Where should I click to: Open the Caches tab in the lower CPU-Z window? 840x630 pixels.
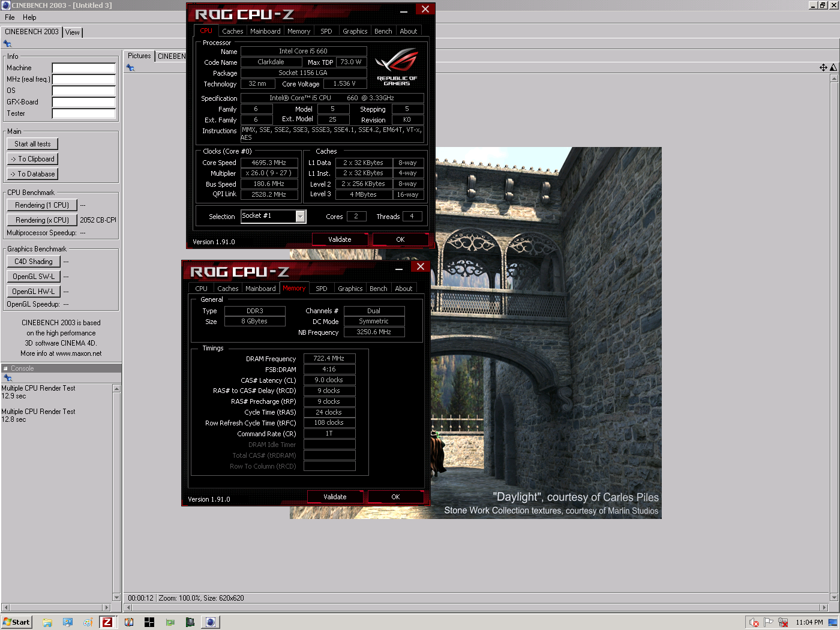pyautogui.click(x=228, y=289)
